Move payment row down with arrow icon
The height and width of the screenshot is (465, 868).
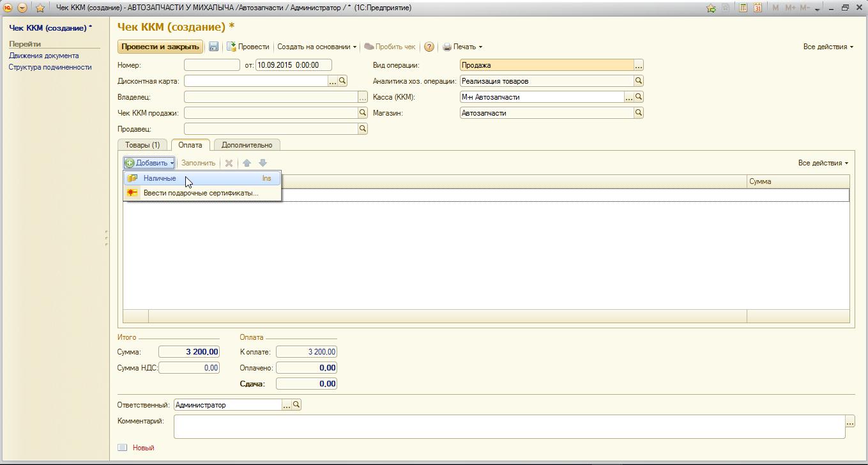tap(263, 163)
